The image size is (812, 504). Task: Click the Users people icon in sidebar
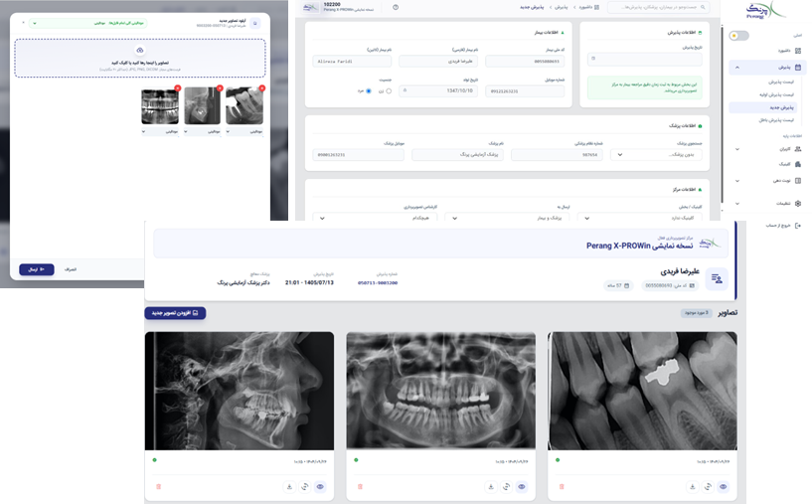pos(798,149)
